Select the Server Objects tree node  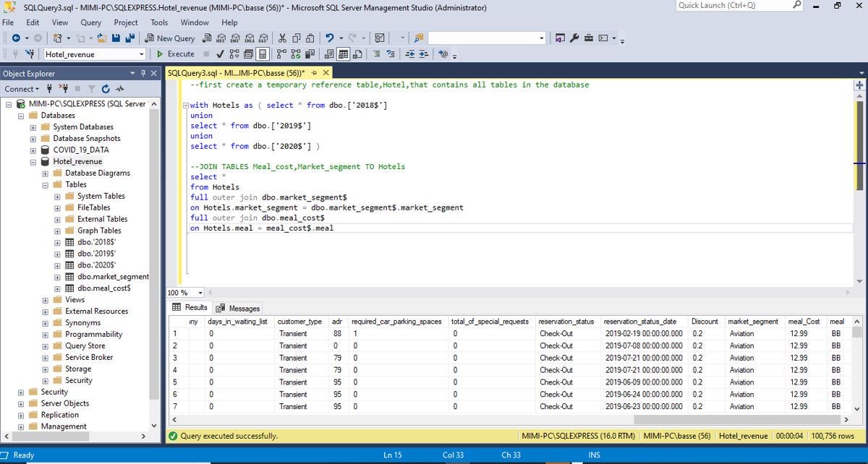(65, 403)
